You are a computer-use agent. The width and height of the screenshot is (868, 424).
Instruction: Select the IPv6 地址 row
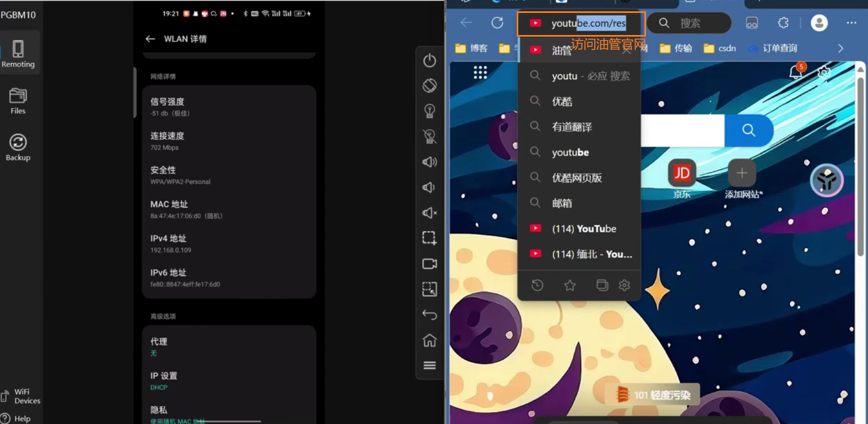229,278
